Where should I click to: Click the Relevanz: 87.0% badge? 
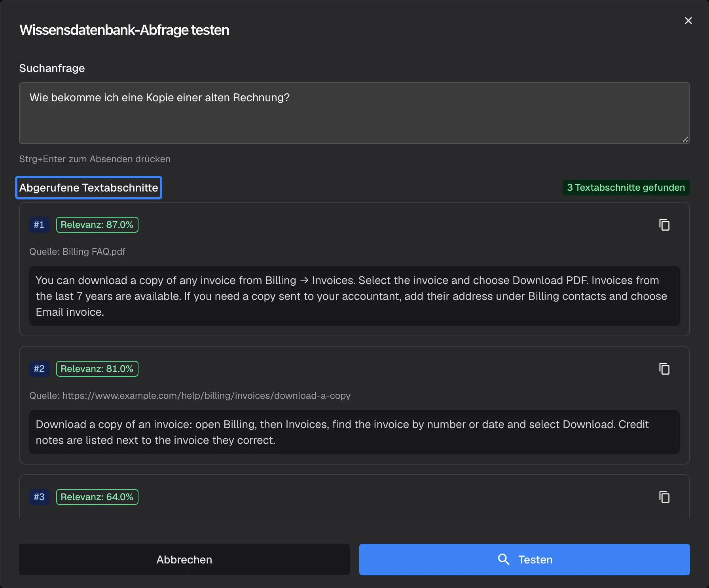click(97, 225)
